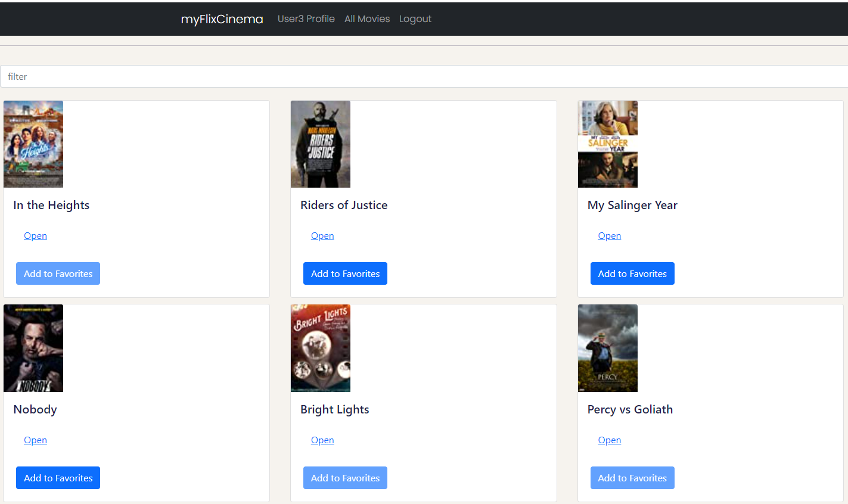Viewport: 848px width, 504px height.
Task: Add Percy vs Goliath to Favorites
Action: [x=632, y=477]
